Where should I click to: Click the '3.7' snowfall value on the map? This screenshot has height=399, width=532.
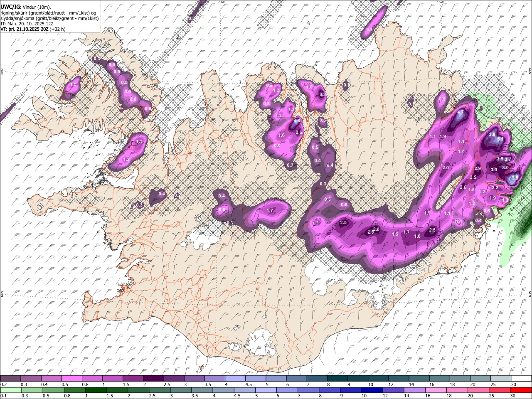[x=508, y=159]
